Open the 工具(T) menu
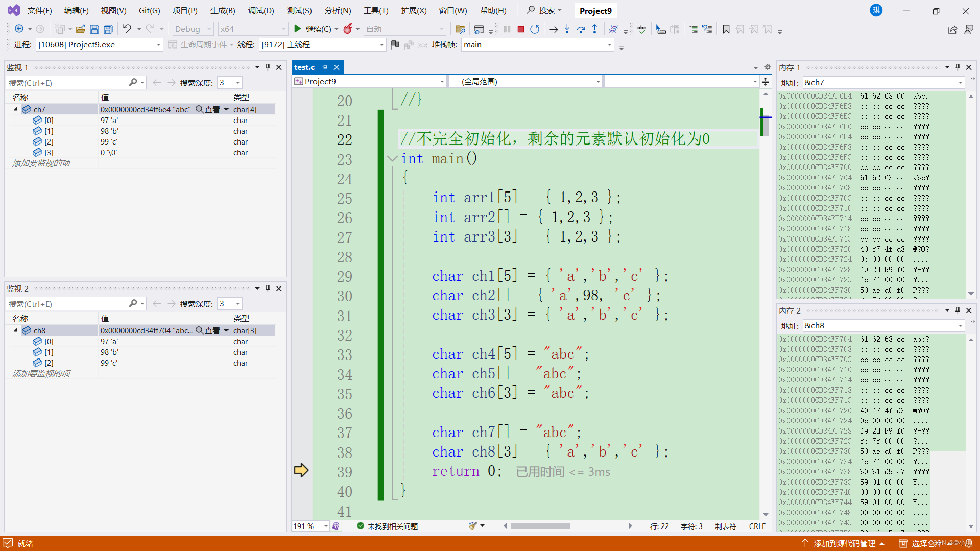This screenshot has height=551, width=980. 376,11
